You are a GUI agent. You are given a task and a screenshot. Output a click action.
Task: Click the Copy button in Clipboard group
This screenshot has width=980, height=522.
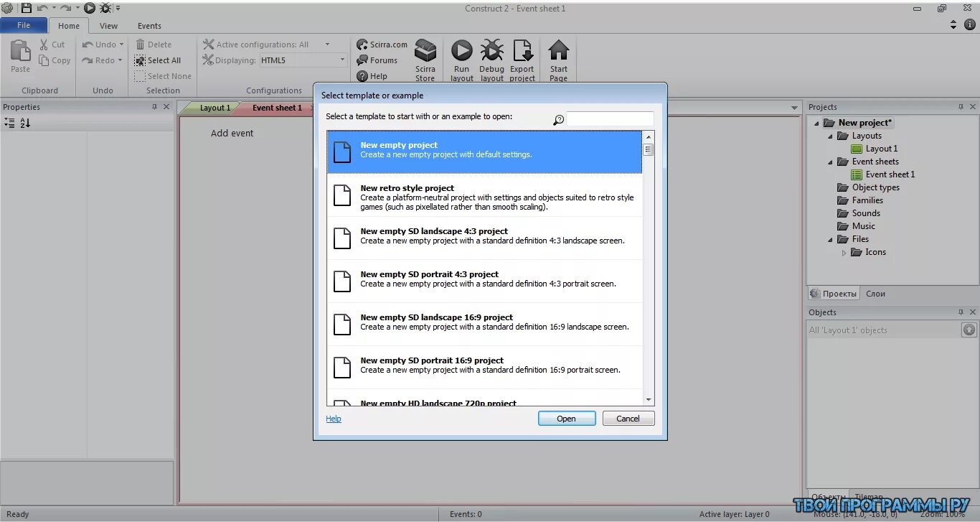[x=55, y=60]
